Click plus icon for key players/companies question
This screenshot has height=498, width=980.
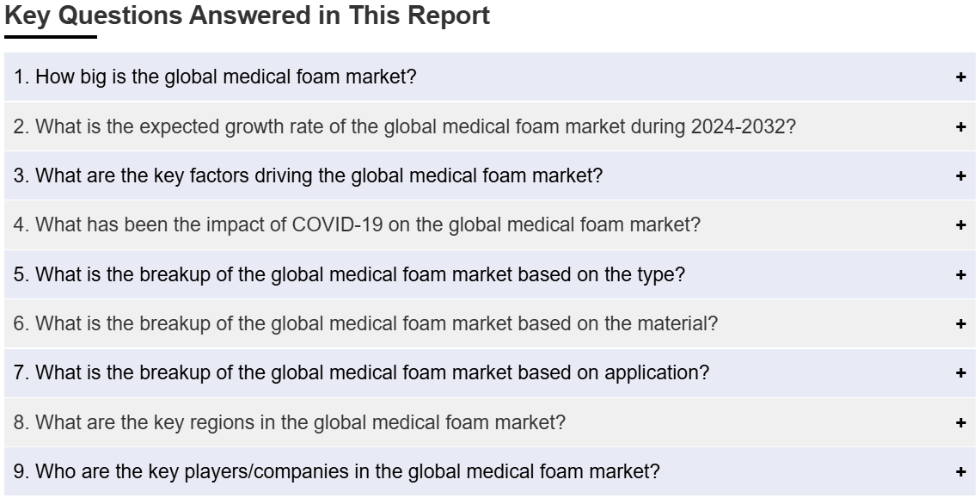[x=960, y=471]
